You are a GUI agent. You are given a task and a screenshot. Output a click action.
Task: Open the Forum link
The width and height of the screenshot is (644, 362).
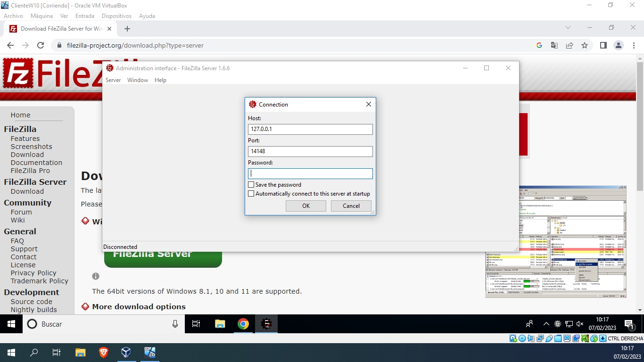(x=21, y=212)
